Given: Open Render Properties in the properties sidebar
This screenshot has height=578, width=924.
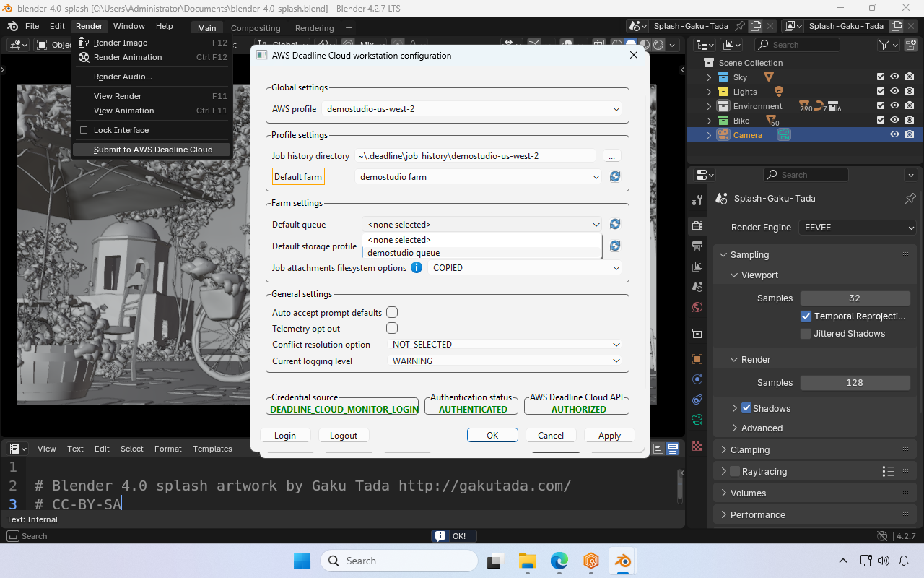Looking at the screenshot, I should (x=697, y=225).
